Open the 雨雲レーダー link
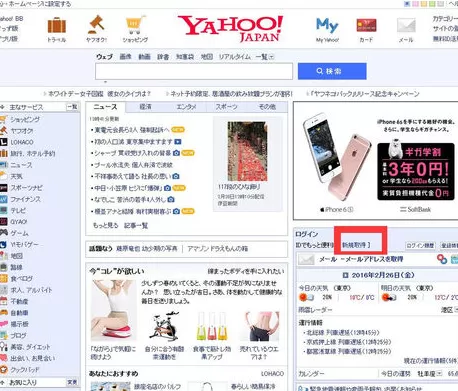Image resolution: width=458 pixels, height=391 pixels. coord(315,310)
